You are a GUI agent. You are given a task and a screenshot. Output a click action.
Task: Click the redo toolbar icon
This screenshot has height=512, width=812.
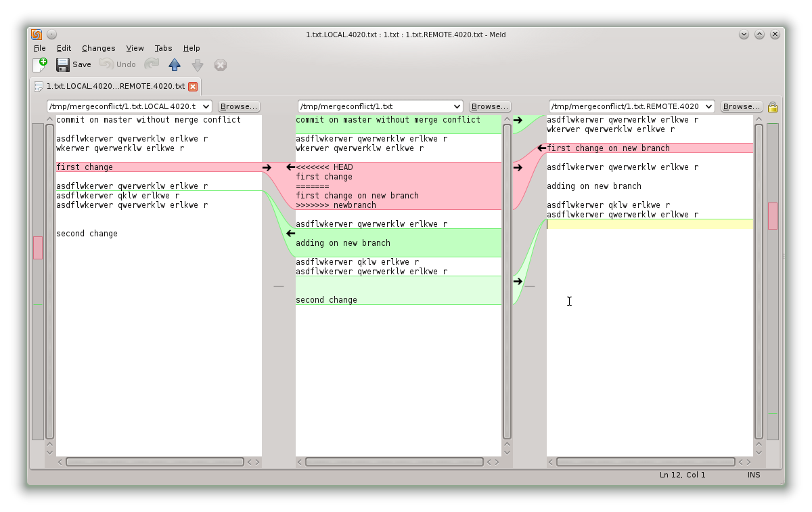pos(151,64)
